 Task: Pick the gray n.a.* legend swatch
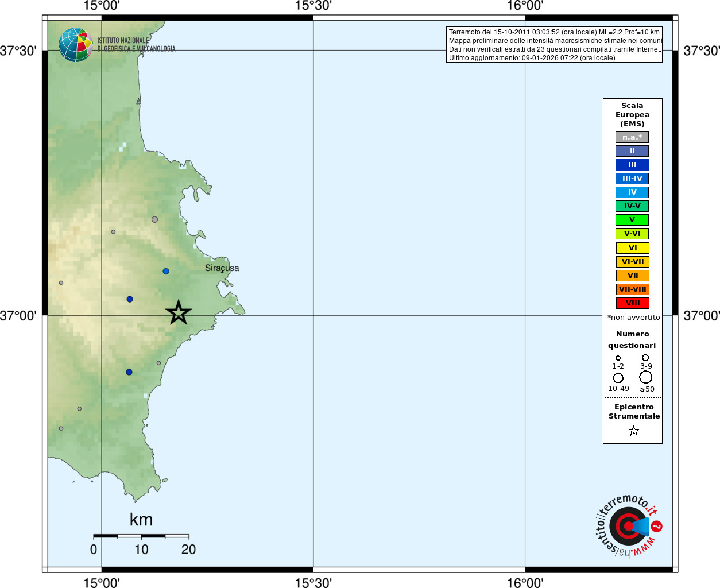632,137
